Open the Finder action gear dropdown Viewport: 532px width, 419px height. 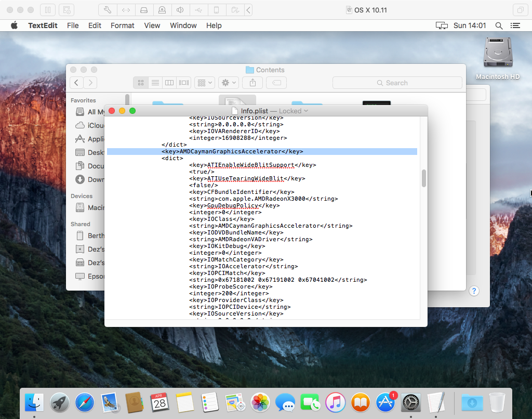pyautogui.click(x=229, y=83)
